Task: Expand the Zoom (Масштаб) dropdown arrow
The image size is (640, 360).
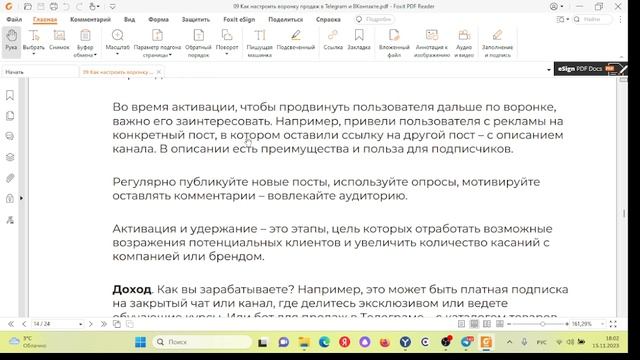Action: coord(118,54)
